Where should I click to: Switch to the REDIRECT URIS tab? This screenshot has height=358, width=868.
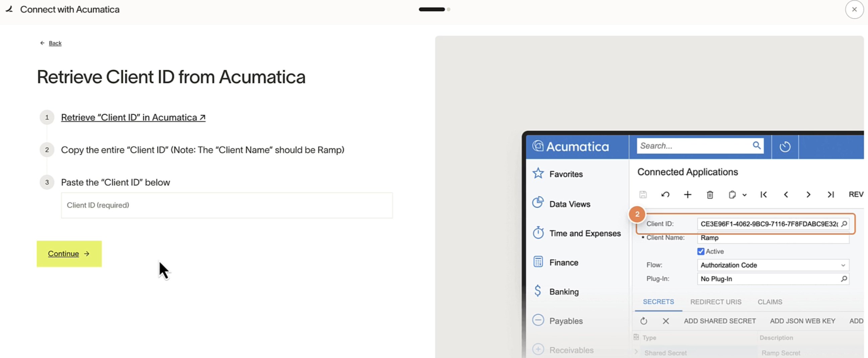click(x=716, y=302)
